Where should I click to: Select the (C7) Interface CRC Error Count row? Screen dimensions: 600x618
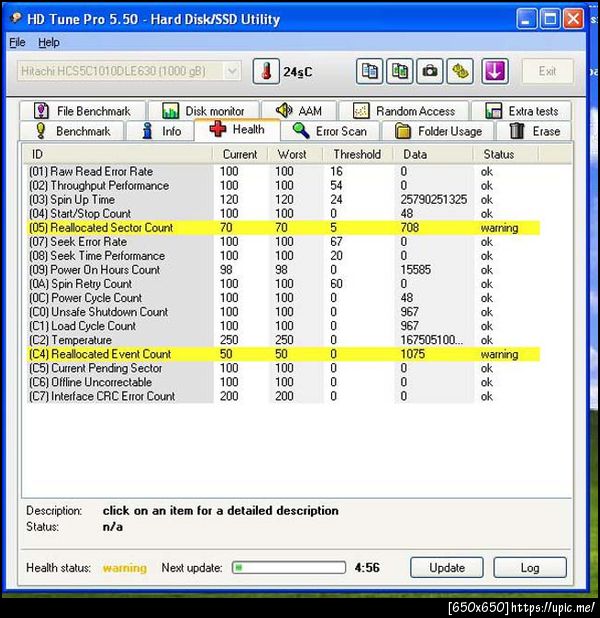click(283, 396)
